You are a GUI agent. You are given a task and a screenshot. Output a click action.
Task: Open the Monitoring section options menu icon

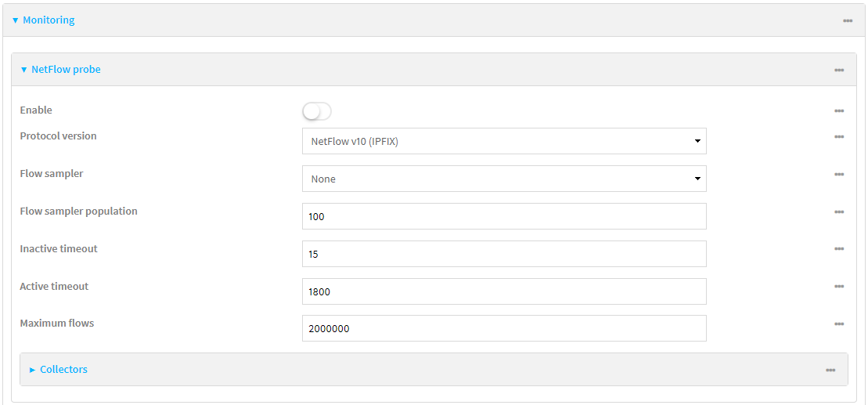(x=847, y=20)
